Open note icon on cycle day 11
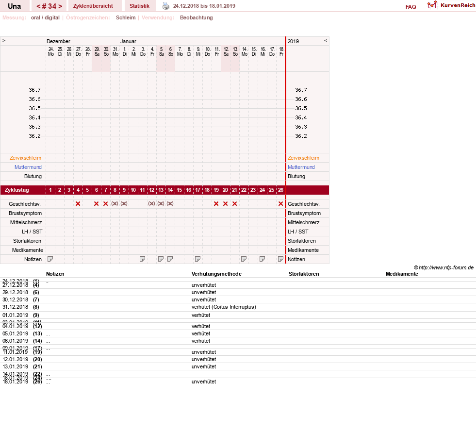Viewport: 476px width, 448px height. (142, 259)
